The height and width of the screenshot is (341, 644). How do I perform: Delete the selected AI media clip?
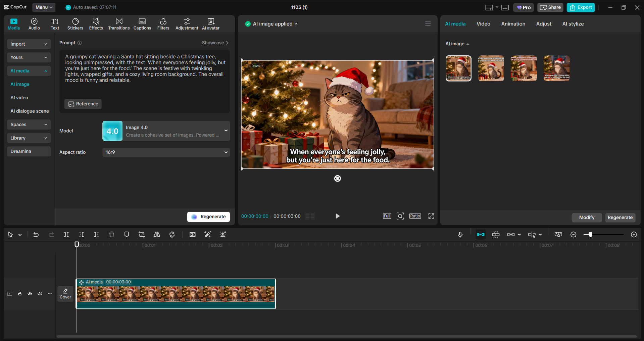pos(111,234)
